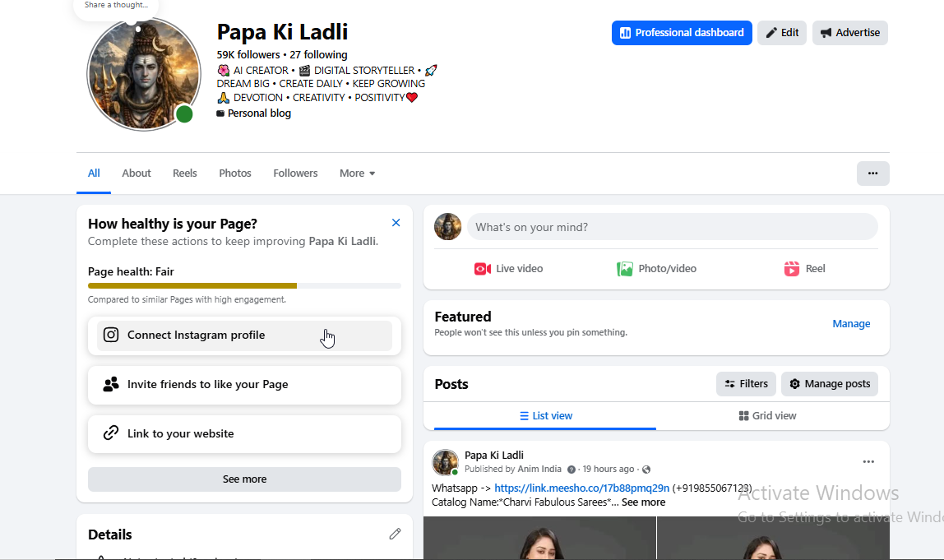Click Manage link in Featured section

coord(851,324)
